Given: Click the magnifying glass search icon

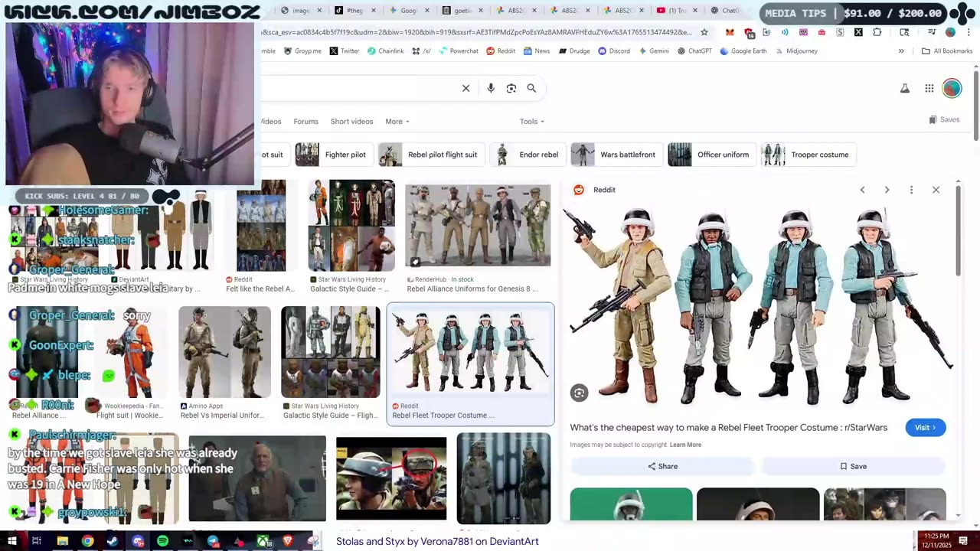Looking at the screenshot, I should click(x=531, y=88).
